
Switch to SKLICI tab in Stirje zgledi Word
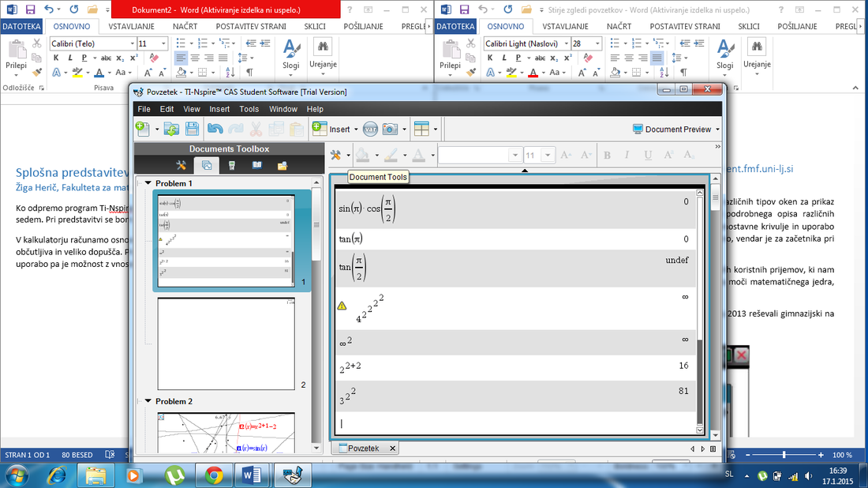[749, 27]
